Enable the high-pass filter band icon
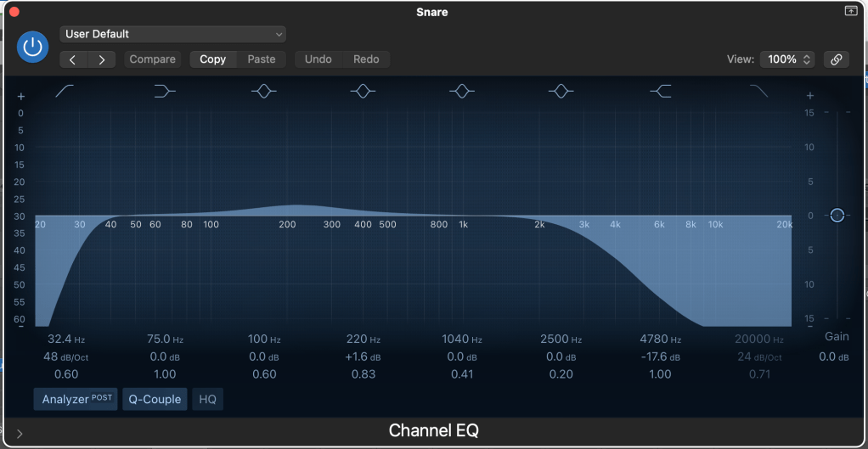 (65, 92)
